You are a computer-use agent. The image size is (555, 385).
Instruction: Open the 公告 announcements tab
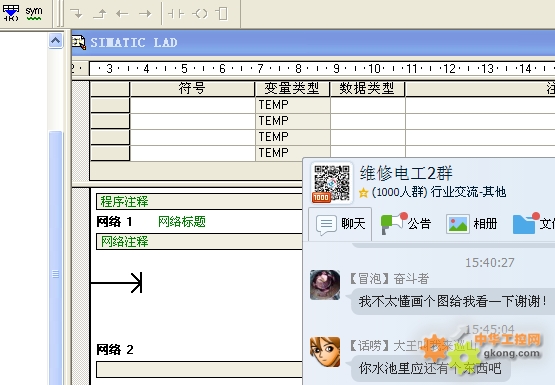[x=406, y=224]
